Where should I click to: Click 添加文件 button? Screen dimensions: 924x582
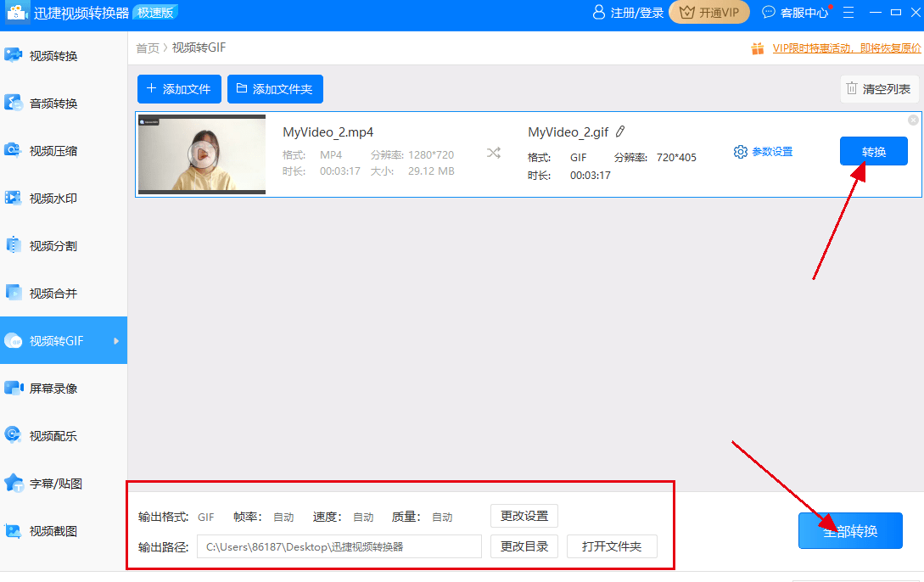click(179, 89)
